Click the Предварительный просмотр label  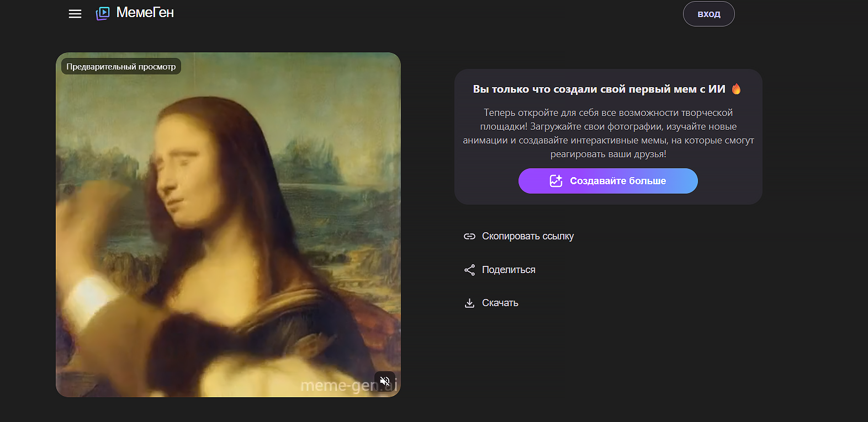121,66
